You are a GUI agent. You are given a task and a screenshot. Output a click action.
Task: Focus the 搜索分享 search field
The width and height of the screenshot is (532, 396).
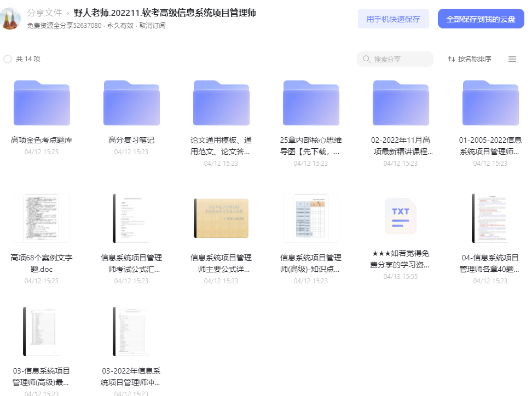coord(395,59)
